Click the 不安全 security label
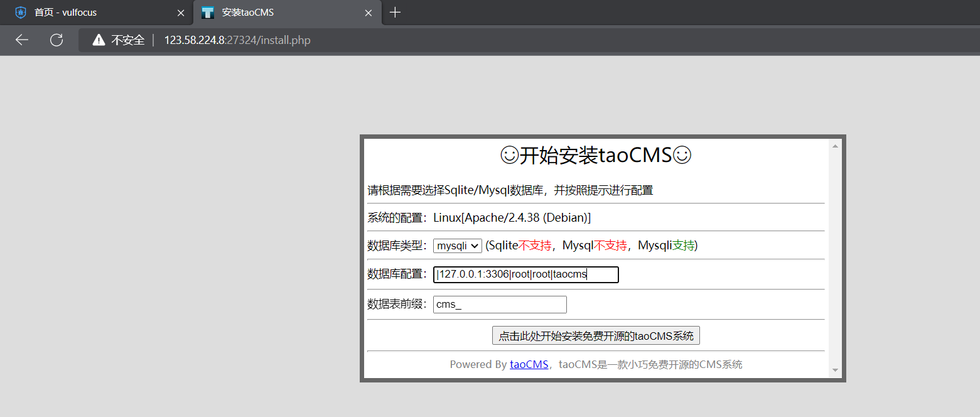 click(128, 40)
